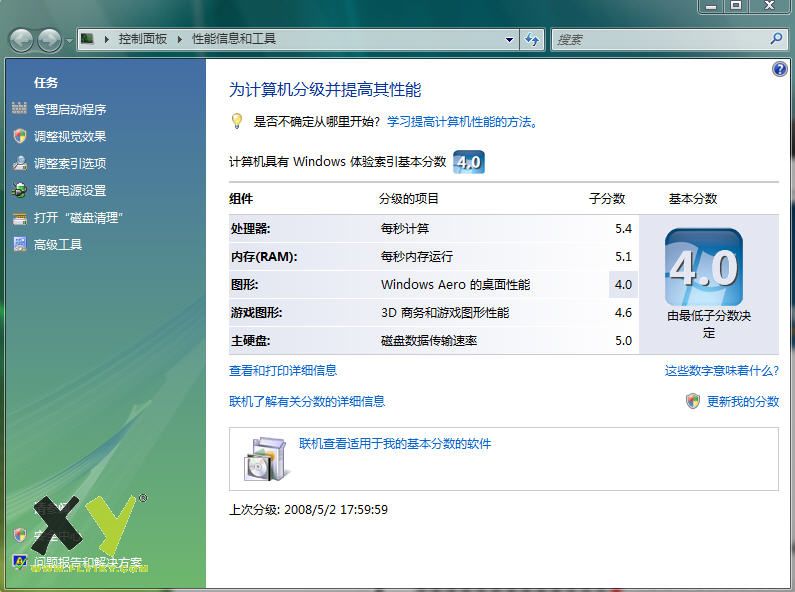Click the large 4.0 base score logo
The width and height of the screenshot is (795, 592).
(704, 267)
